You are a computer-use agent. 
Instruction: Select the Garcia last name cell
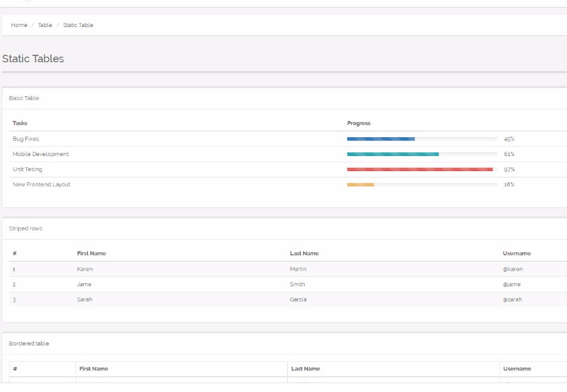point(298,299)
